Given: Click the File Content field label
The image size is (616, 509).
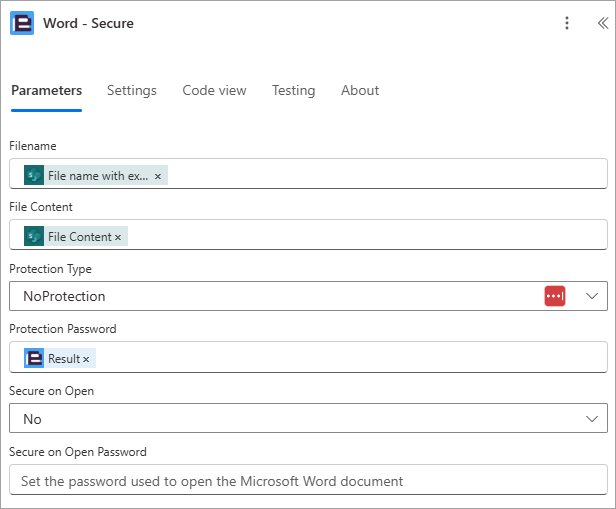Looking at the screenshot, I should point(41,207).
